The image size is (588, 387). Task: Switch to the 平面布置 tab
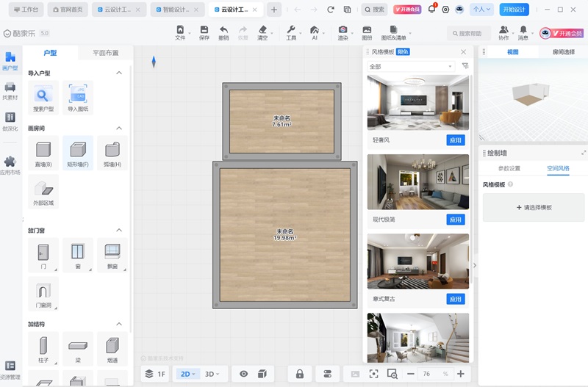point(105,53)
